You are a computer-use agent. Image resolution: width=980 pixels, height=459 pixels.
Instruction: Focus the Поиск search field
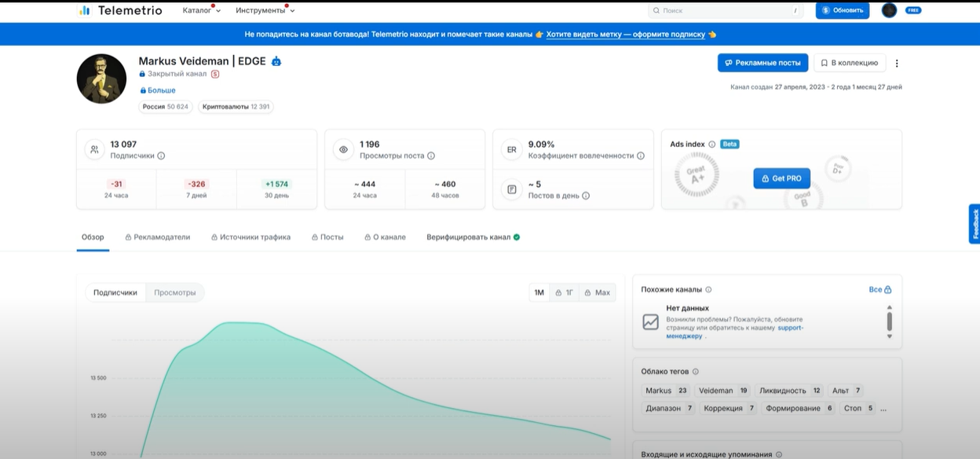726,10
